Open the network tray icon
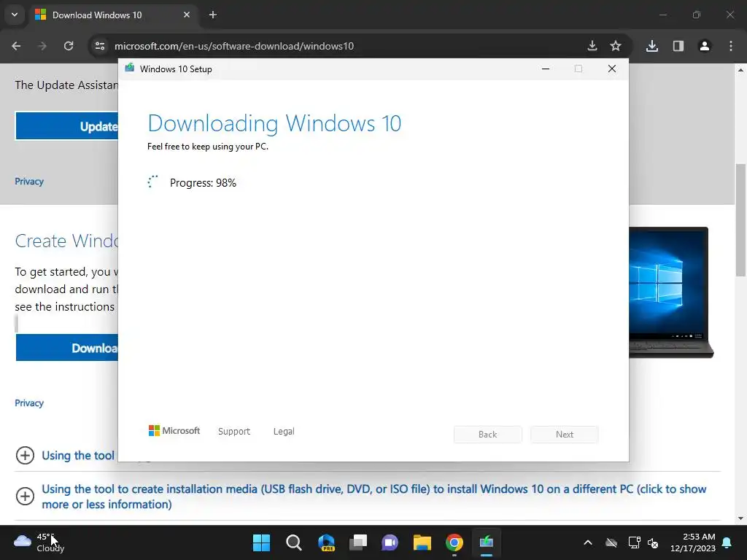Image resolution: width=747 pixels, height=560 pixels. point(634,542)
